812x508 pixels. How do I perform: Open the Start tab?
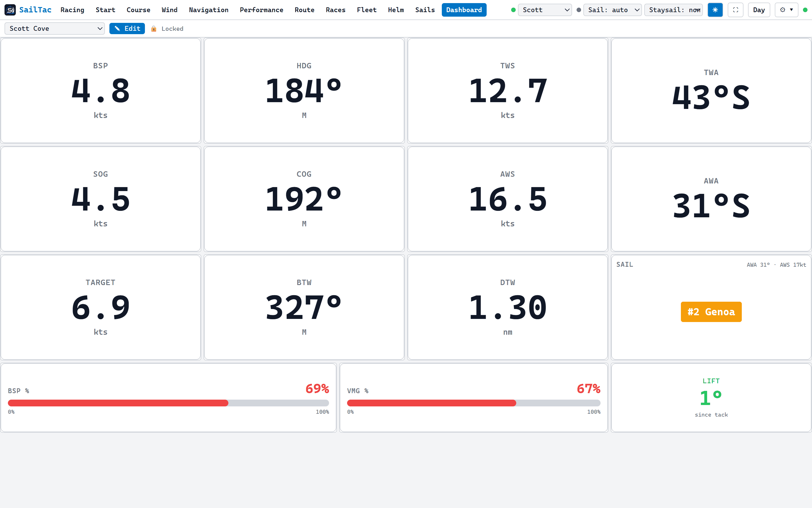click(x=105, y=10)
